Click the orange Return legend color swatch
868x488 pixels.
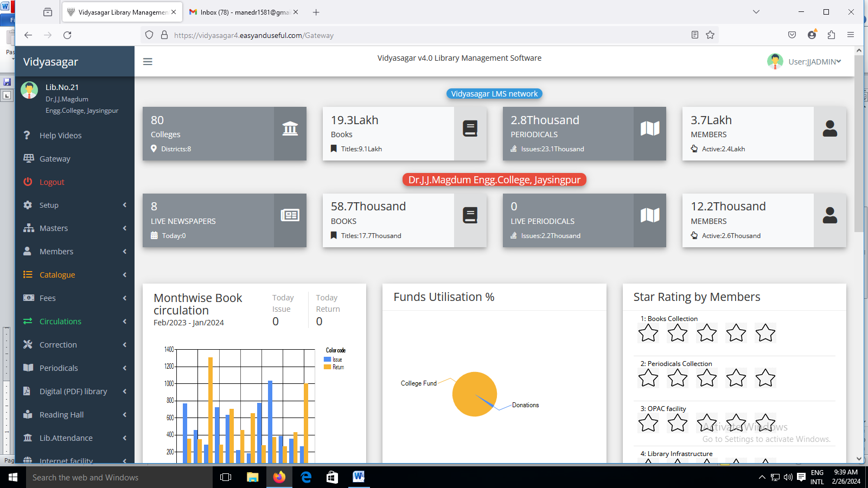tap(327, 367)
